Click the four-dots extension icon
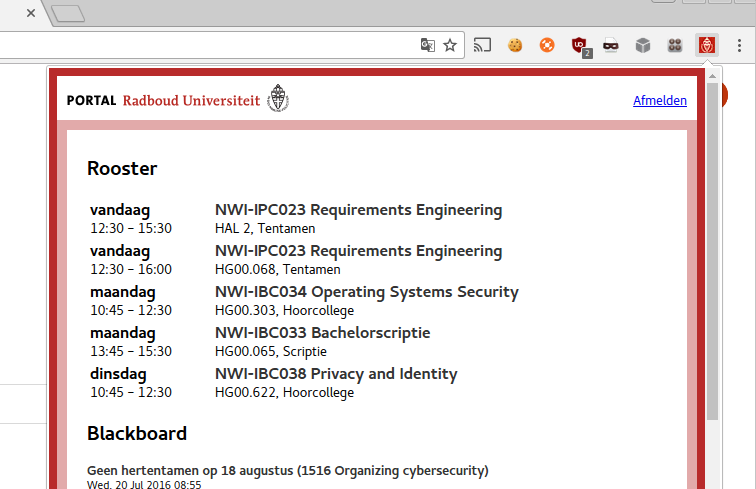 click(675, 45)
